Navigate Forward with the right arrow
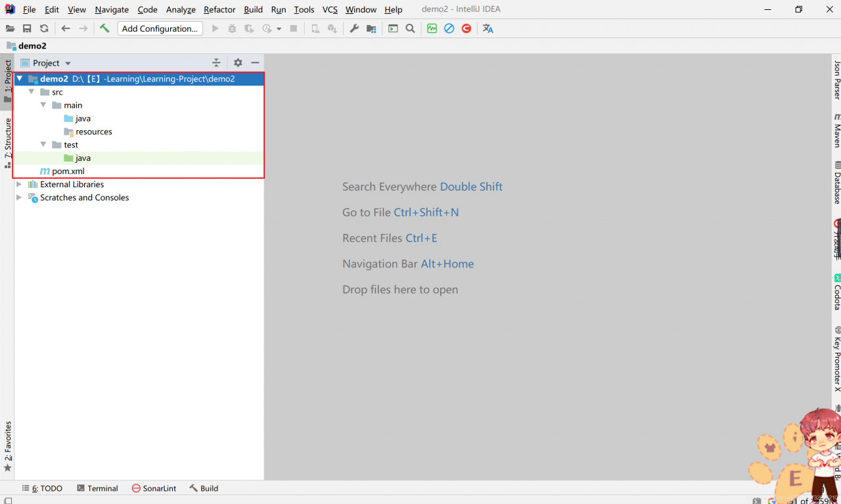This screenshot has width=841, height=504. [83, 28]
